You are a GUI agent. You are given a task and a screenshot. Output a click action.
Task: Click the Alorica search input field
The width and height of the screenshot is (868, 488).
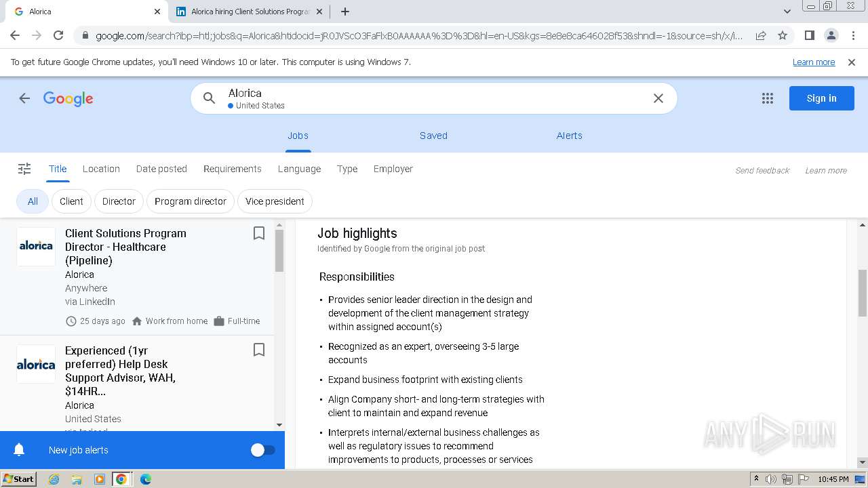click(x=434, y=98)
